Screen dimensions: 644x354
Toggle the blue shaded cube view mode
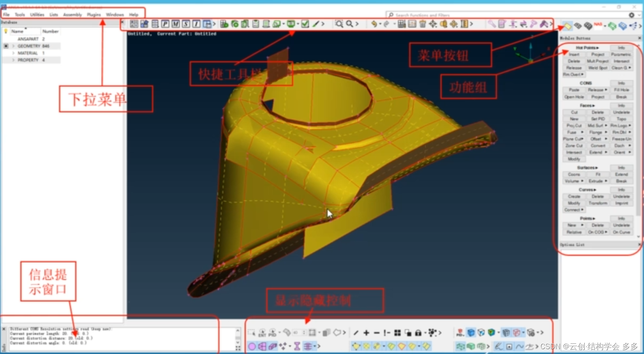pos(471,333)
